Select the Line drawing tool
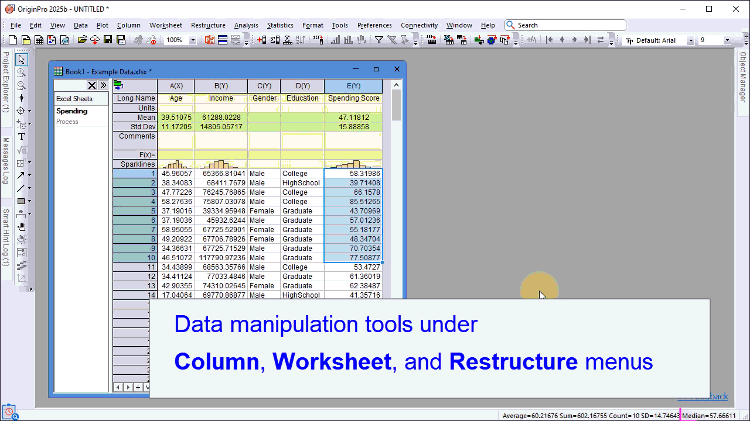The image size is (750, 421). click(x=19, y=187)
